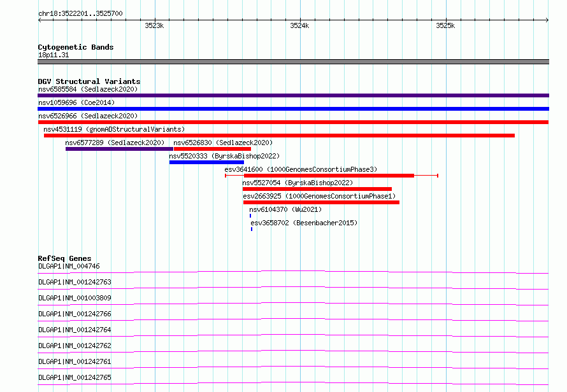
Task: Select the red nsv6526830 variant bar
Action: (x=212, y=149)
